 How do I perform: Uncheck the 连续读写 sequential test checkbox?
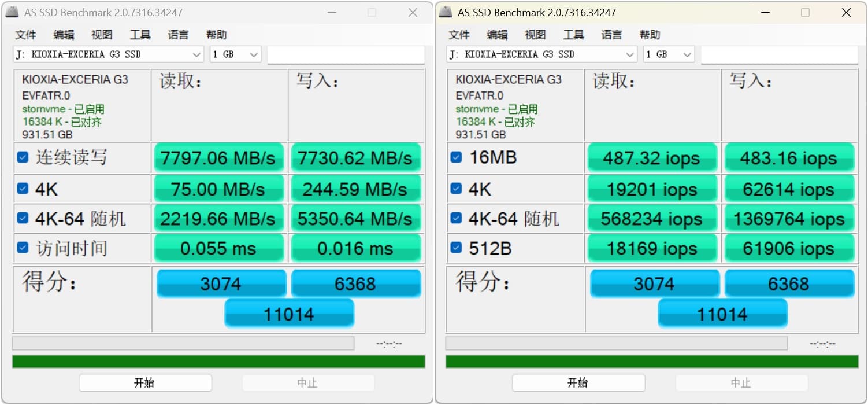[23, 157]
